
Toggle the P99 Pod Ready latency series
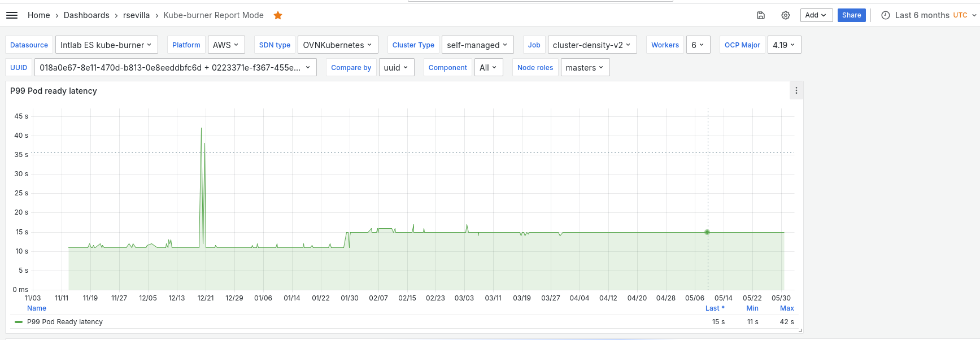tap(65, 322)
